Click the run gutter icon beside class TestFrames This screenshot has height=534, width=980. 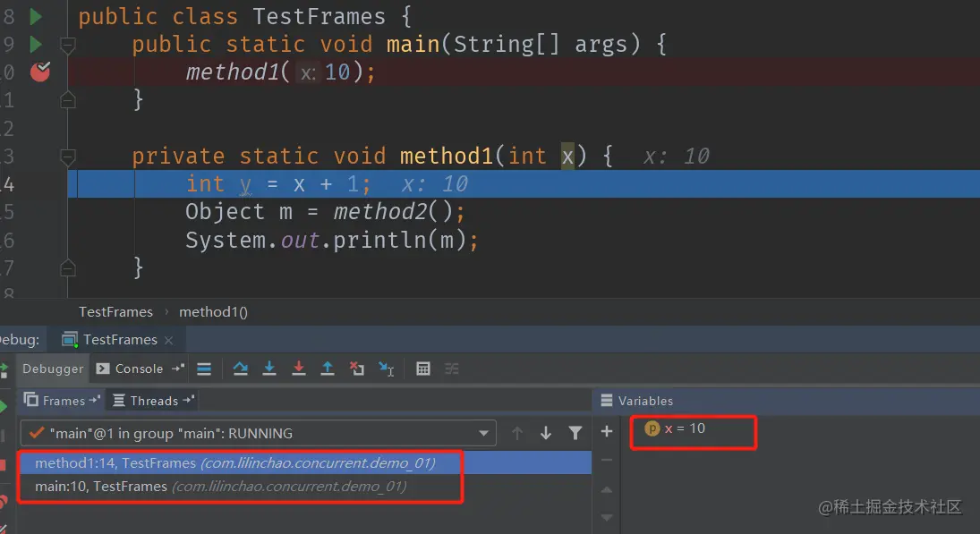pos(37,16)
